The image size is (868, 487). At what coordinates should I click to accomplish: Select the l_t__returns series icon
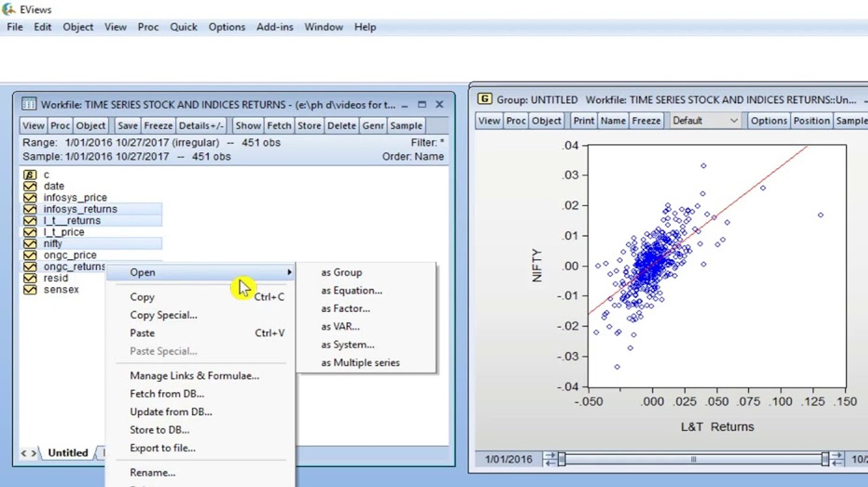[30, 221]
